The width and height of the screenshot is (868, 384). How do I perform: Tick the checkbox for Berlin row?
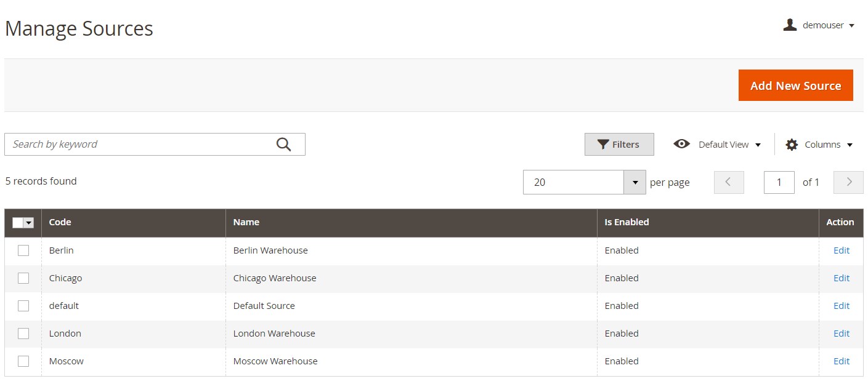pos(23,250)
